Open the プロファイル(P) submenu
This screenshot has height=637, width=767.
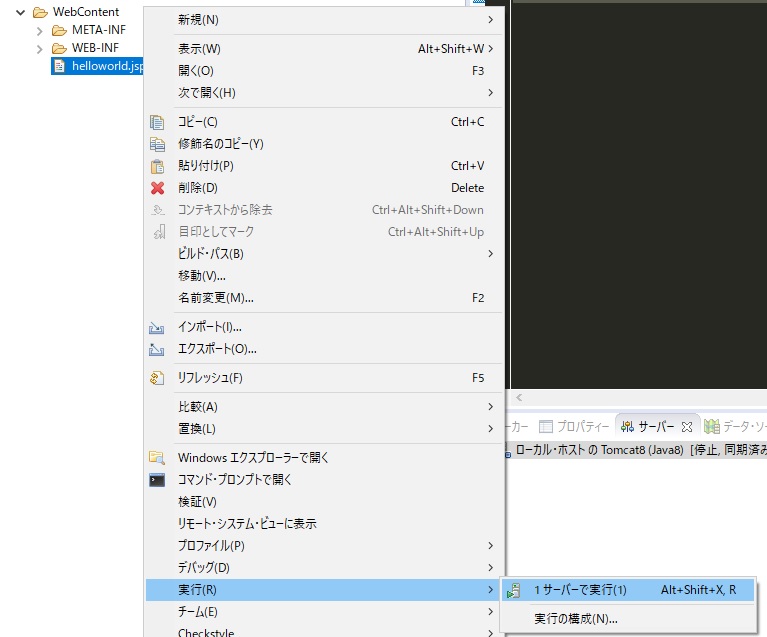coord(325,546)
